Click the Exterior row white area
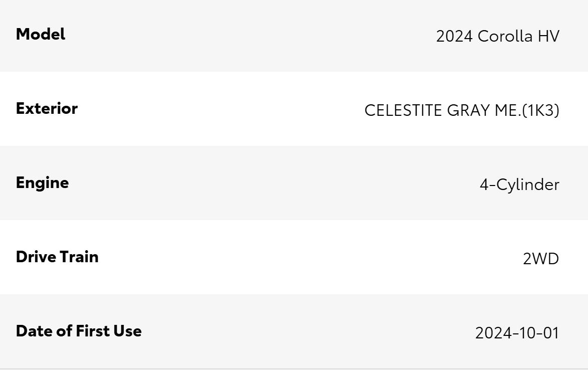588x370 pixels. tap(294, 109)
